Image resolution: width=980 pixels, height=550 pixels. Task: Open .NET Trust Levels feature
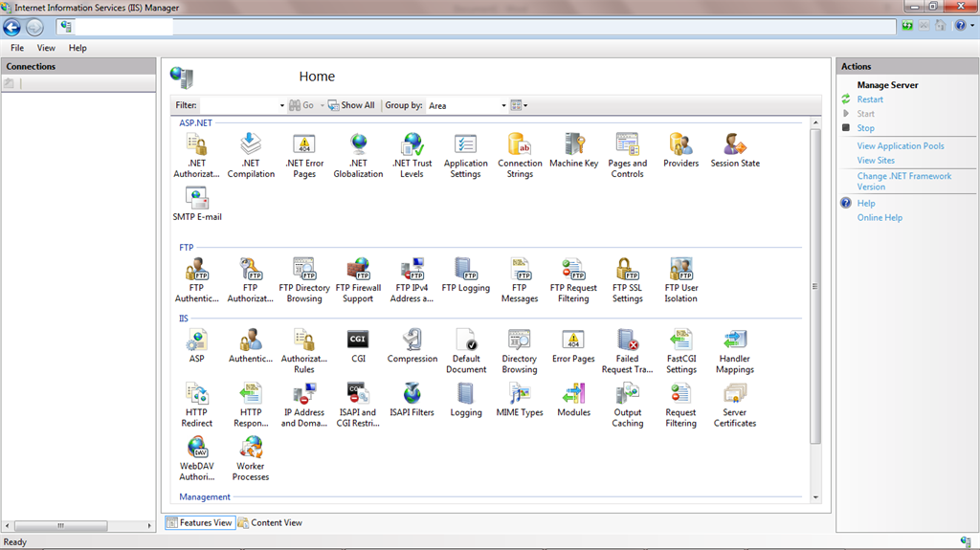click(412, 156)
